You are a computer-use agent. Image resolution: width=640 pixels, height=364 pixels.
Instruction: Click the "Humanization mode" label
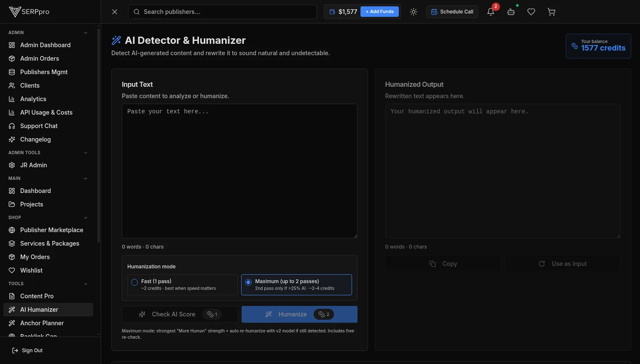[x=151, y=267]
